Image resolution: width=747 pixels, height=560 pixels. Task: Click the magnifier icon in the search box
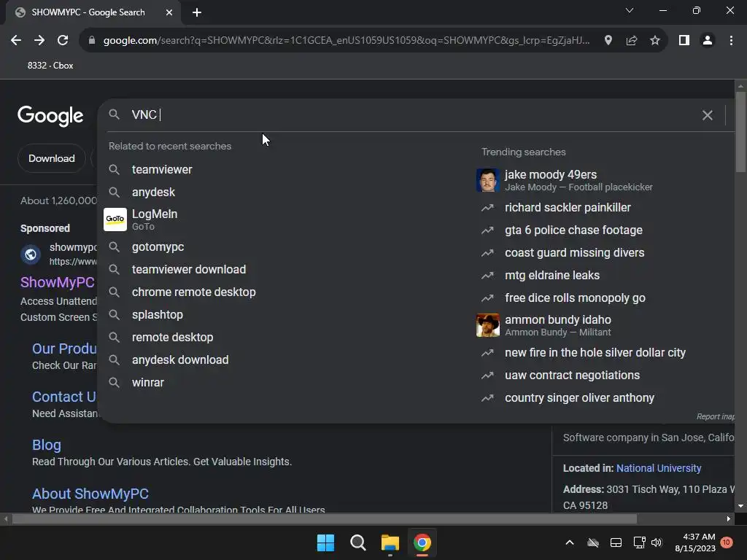[114, 114]
